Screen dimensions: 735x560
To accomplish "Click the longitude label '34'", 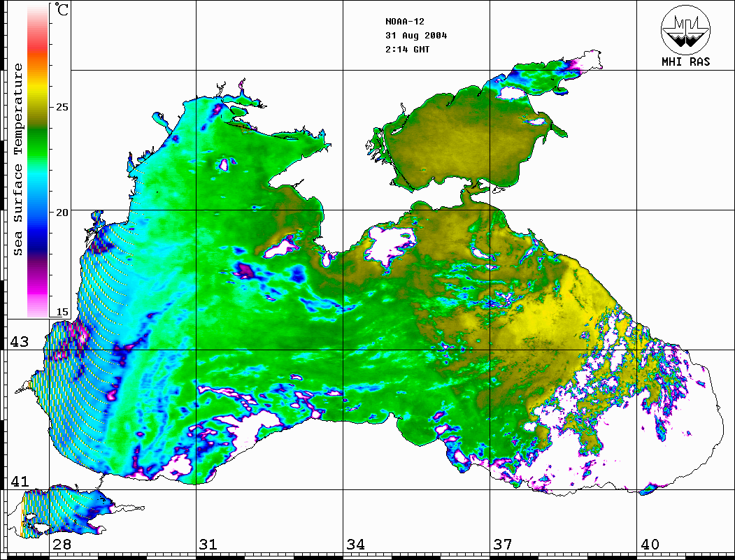I will 356,545.
